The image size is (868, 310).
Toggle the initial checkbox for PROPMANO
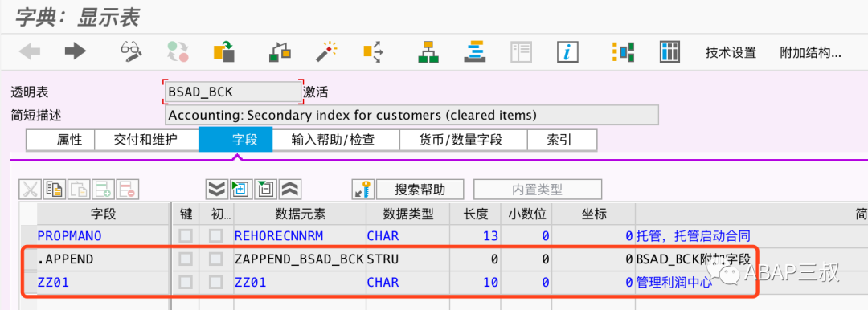click(x=215, y=236)
